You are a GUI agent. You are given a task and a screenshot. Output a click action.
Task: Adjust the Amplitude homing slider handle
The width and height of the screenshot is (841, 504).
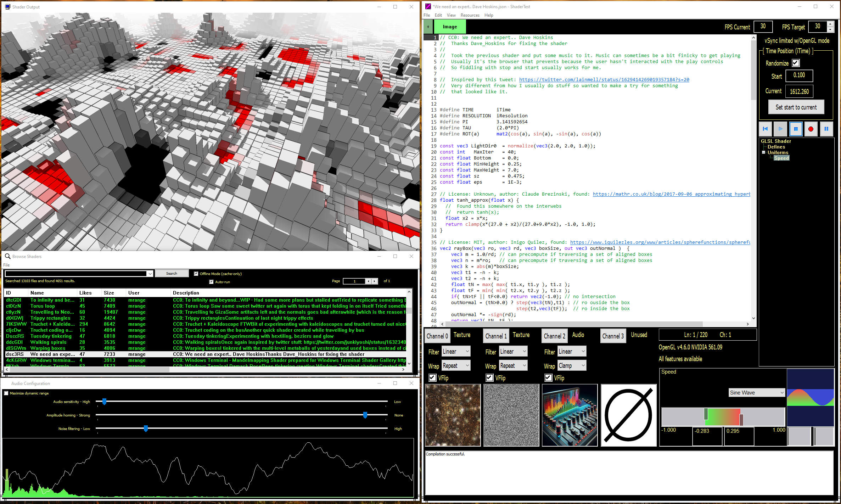click(365, 415)
